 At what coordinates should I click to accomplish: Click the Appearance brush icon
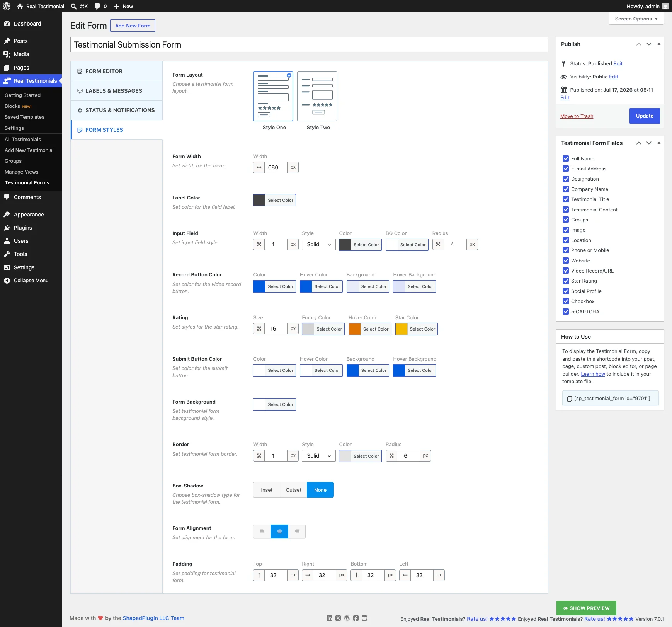tap(7, 215)
